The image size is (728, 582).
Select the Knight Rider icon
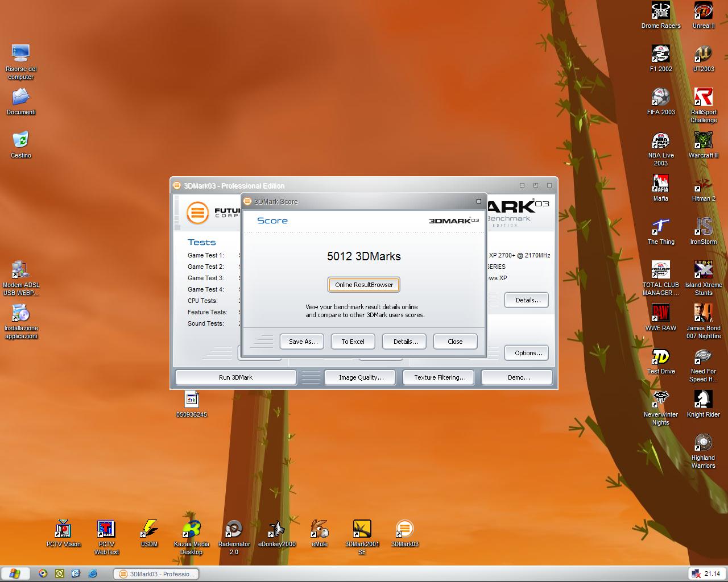click(x=704, y=404)
